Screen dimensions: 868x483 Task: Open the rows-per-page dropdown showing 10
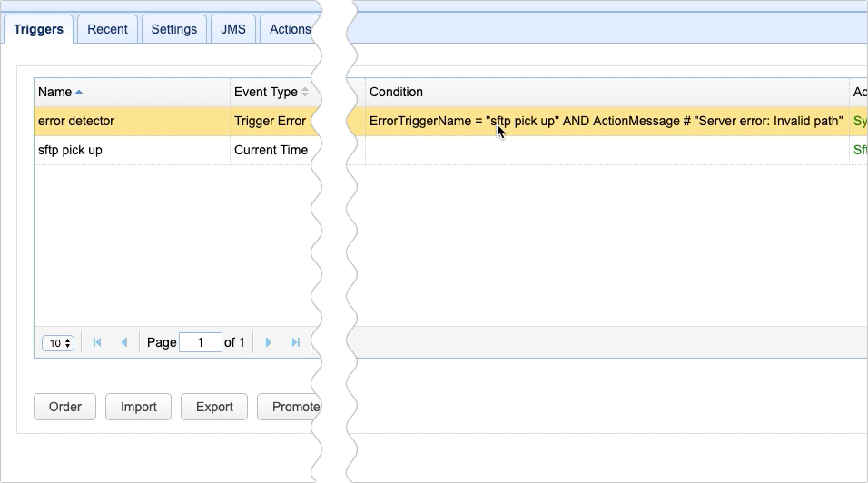(58, 343)
